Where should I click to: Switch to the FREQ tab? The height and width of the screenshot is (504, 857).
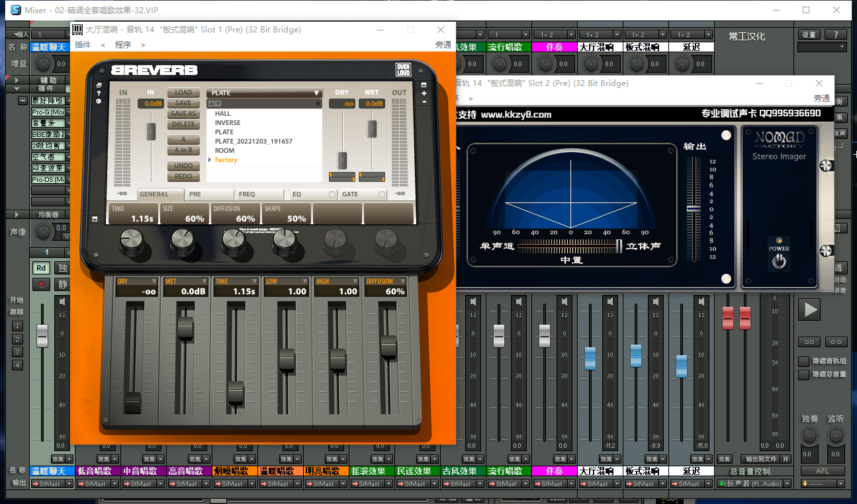coord(260,194)
